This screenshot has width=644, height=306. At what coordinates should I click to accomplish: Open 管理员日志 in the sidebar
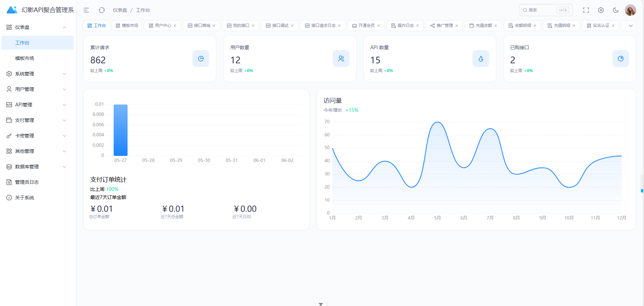37,182
